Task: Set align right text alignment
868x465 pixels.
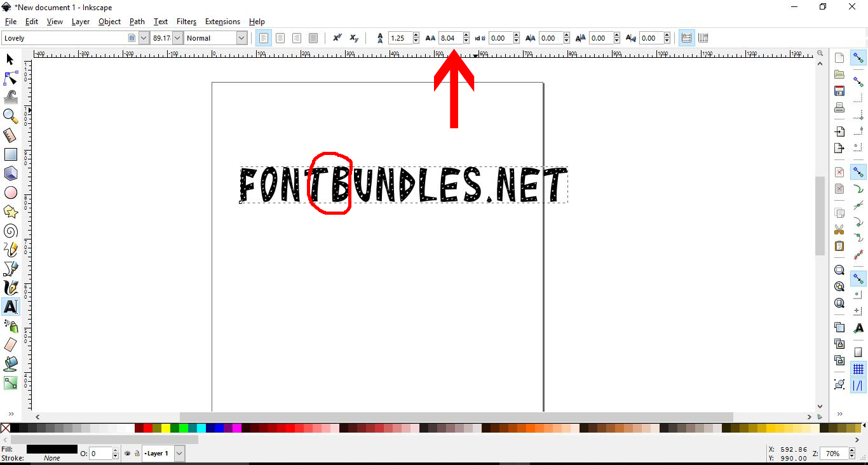Action: pyautogui.click(x=297, y=38)
